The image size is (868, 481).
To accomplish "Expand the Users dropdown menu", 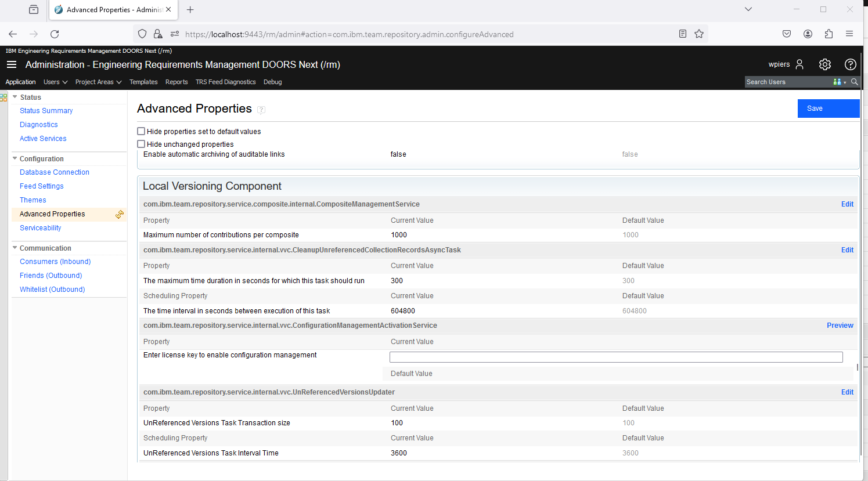I will point(56,82).
